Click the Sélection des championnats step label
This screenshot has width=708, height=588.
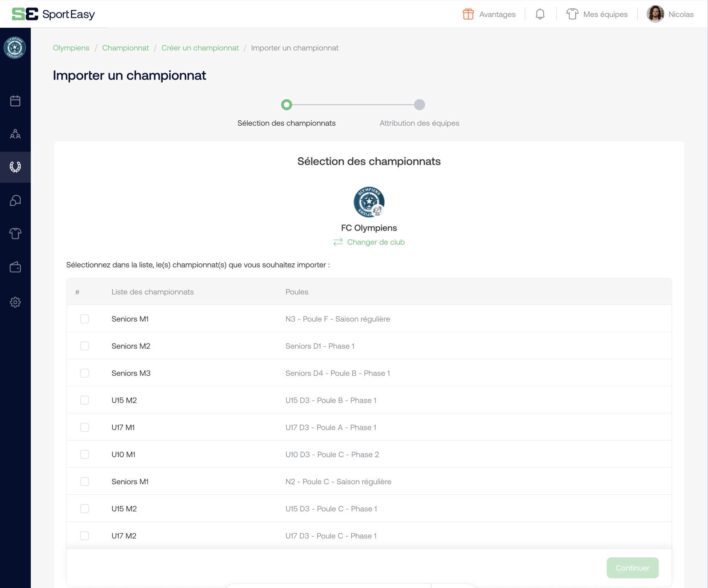[286, 123]
